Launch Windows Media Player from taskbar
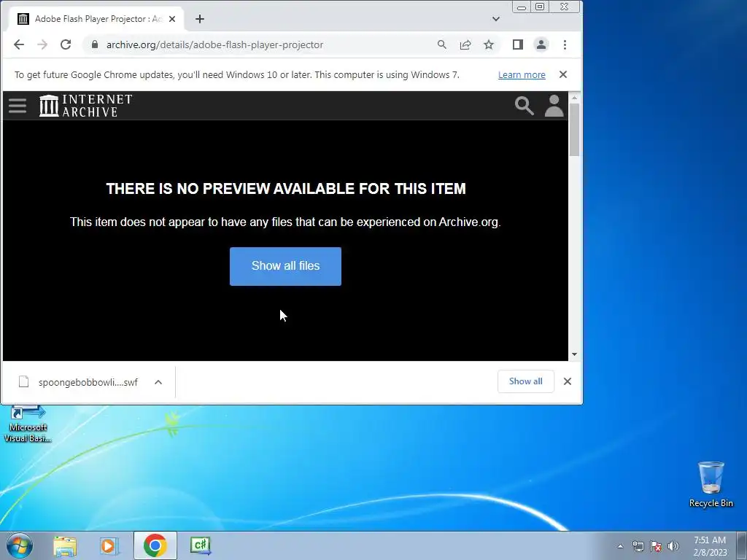 pos(109,545)
